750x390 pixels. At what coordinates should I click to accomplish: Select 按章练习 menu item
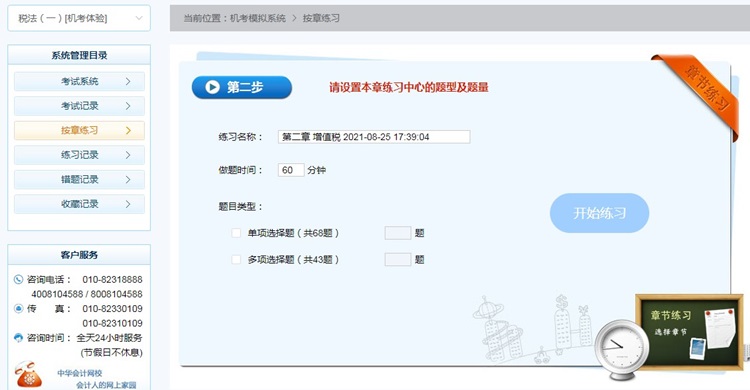(x=79, y=130)
